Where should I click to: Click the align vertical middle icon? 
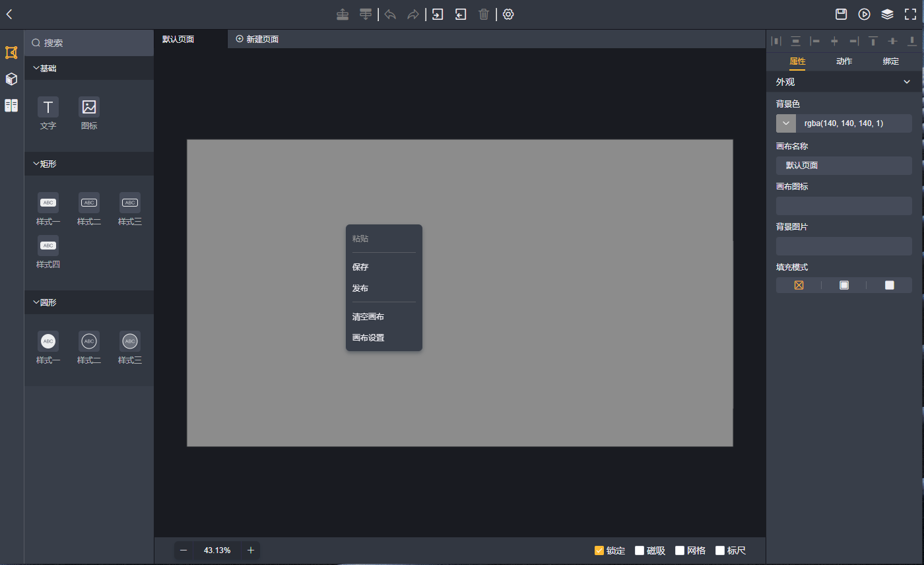pos(893,41)
